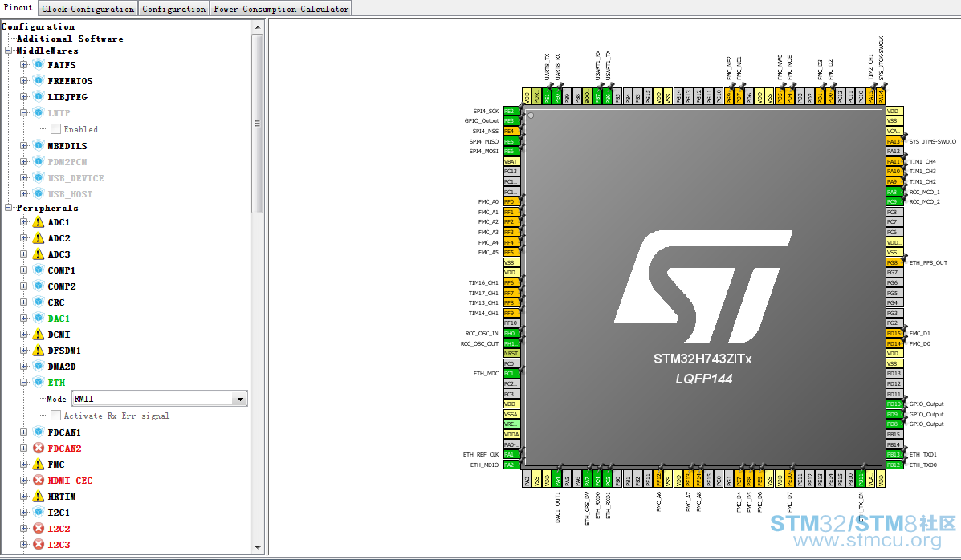The height and width of the screenshot is (560, 961).
Task: Click pin PB13 labeled ETH_TXD1
Action: (894, 455)
